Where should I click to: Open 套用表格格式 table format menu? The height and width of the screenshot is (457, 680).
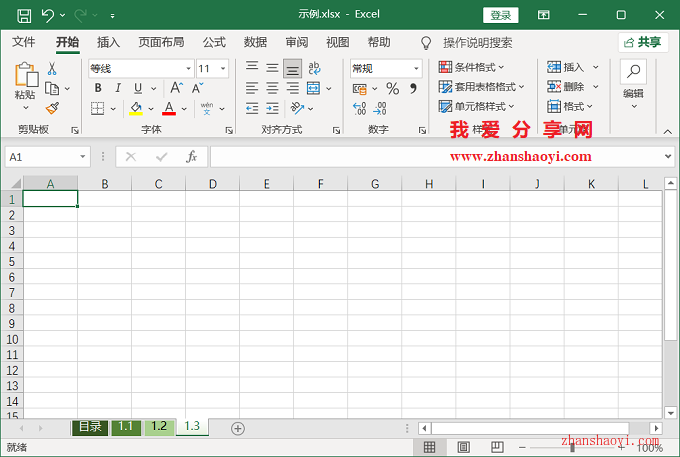[x=481, y=87]
